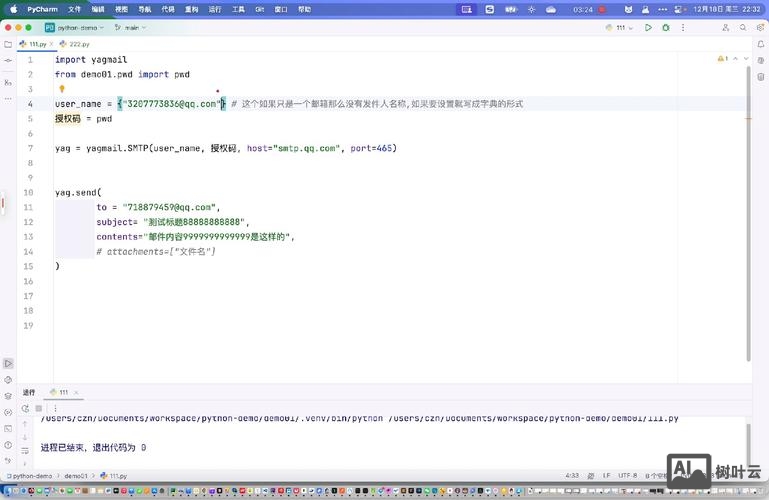Viewport: 769px width, 500px height.
Task: Click demo01 in the breadcrumb path
Action: click(x=76, y=476)
